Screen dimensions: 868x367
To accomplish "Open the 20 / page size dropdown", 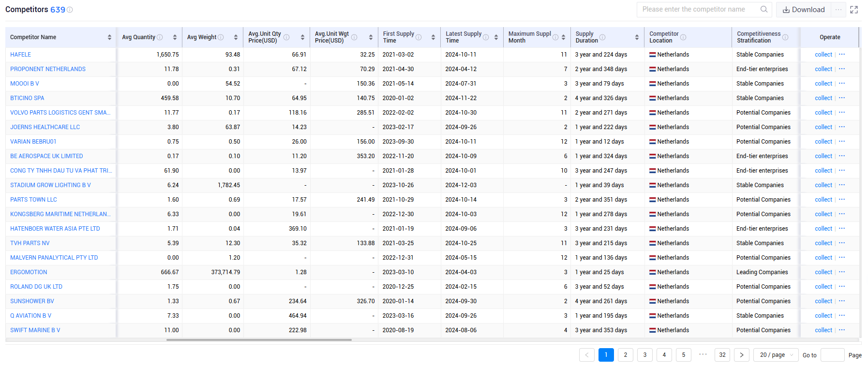I will 776,355.
